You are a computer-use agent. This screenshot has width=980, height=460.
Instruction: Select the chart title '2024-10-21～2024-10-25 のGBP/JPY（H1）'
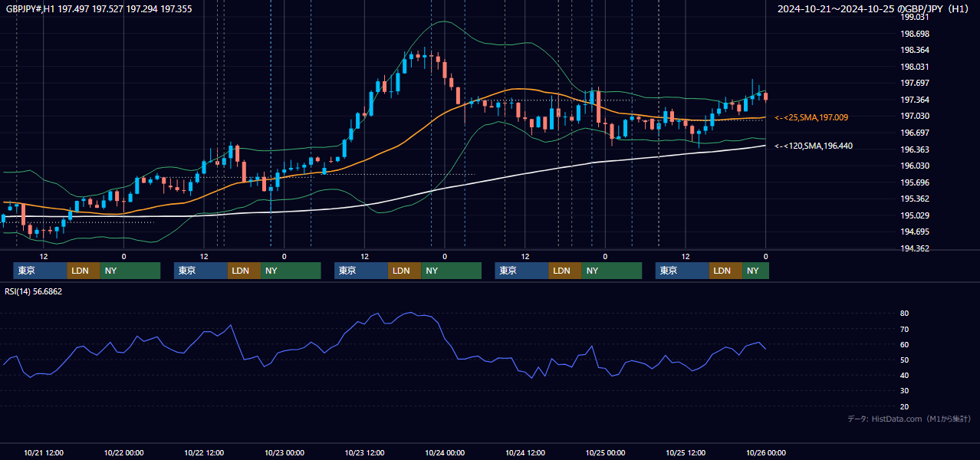tap(873, 9)
